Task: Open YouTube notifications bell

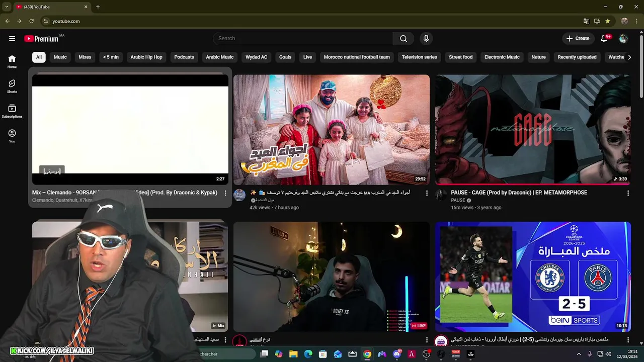Action: point(605,38)
